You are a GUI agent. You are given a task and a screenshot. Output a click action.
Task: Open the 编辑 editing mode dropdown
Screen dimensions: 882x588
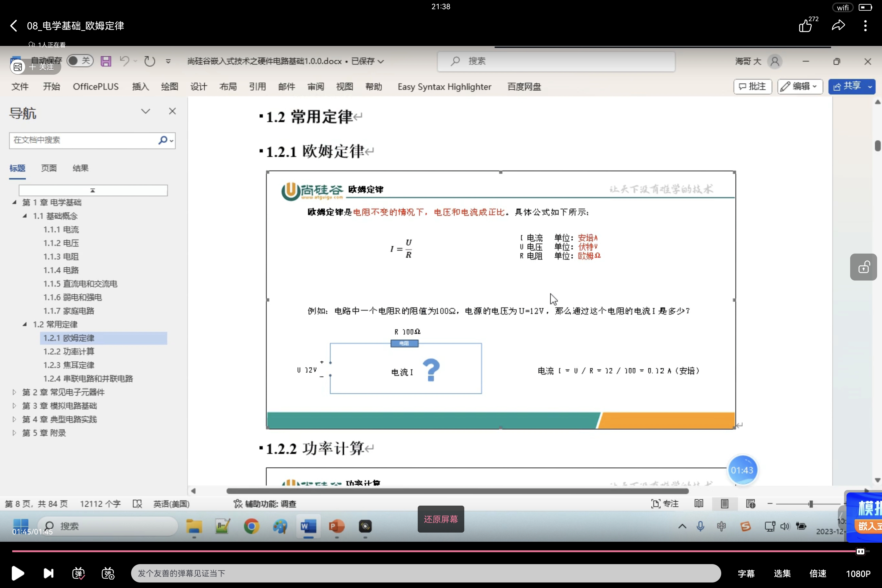[x=800, y=86]
